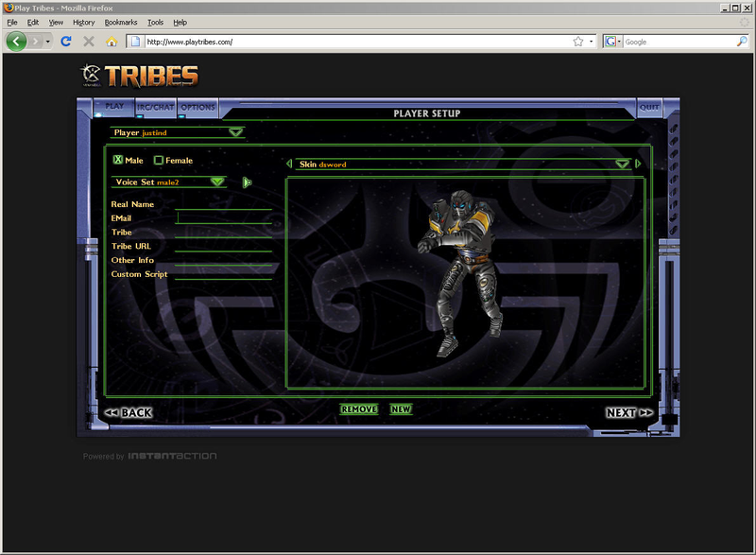Open the Bookmarks menu
Viewport: 756px width, 555px height.
tap(121, 22)
